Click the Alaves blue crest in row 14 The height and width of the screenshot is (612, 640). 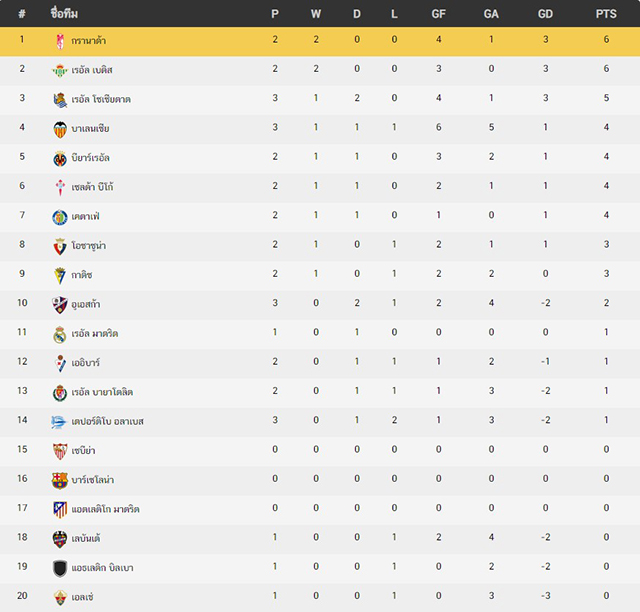pyautogui.click(x=58, y=422)
